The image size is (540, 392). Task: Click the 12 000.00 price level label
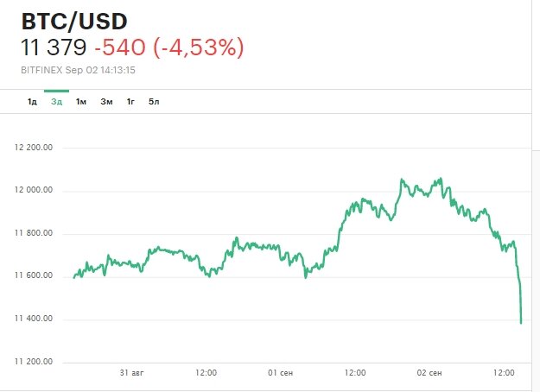35,191
